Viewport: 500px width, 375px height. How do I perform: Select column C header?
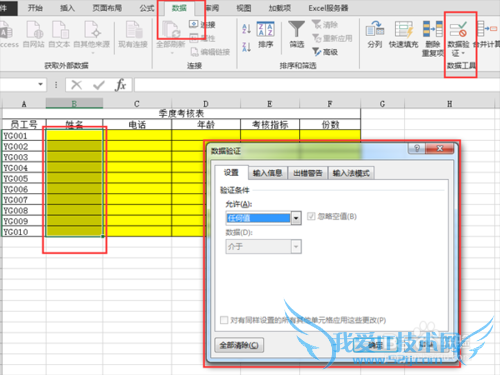[x=137, y=104]
